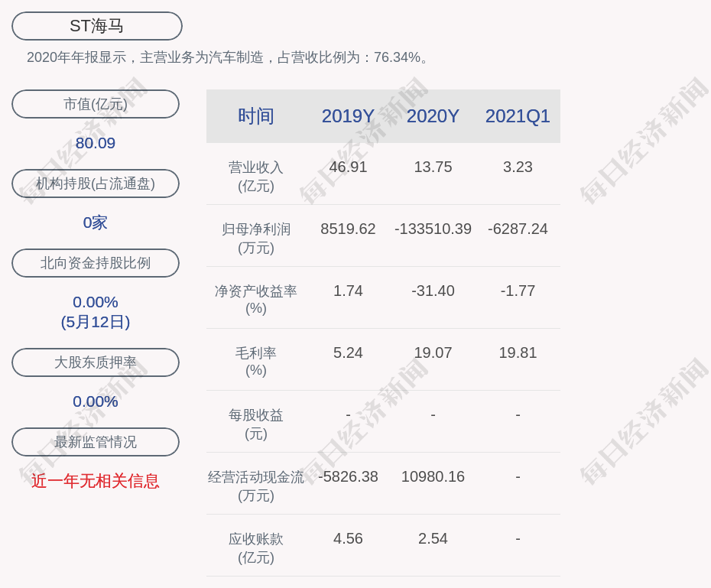The image size is (711, 588).
Task: Click the 净资产收益率(%) row label
Action: pyautogui.click(x=256, y=300)
